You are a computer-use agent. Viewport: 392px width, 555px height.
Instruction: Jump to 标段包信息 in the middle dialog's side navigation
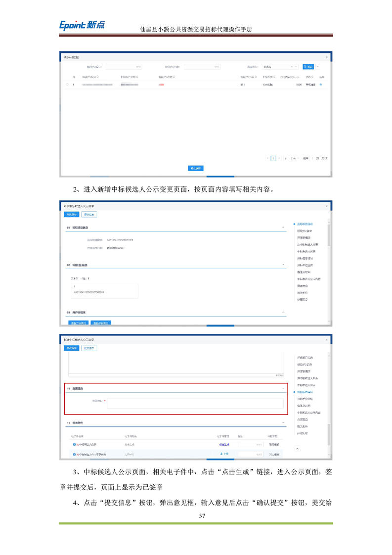pyautogui.click(x=305, y=231)
